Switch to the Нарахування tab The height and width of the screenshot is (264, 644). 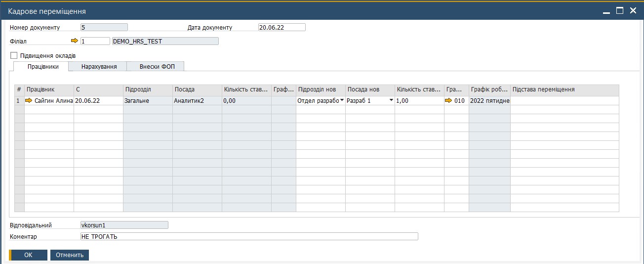(x=99, y=66)
